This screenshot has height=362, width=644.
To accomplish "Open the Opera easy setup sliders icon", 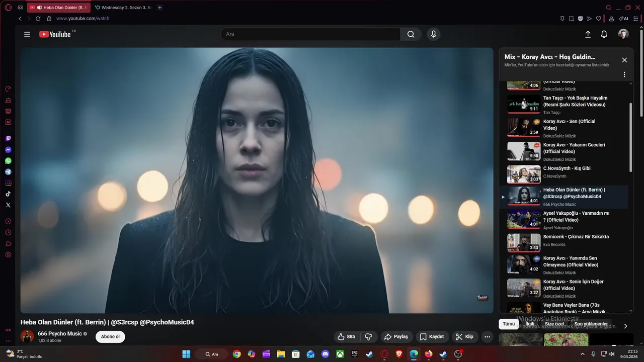I will [x=636, y=19].
